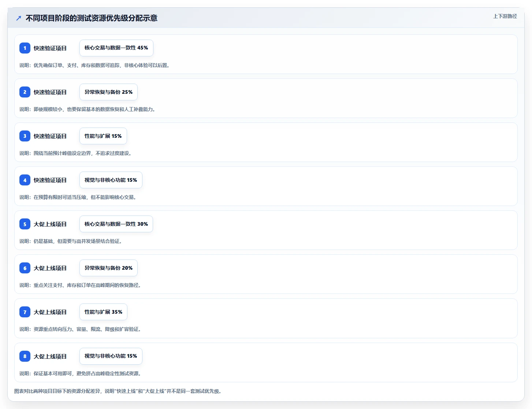Select the 性能与扩展 35% chip
The height and width of the screenshot is (409, 532).
click(103, 312)
